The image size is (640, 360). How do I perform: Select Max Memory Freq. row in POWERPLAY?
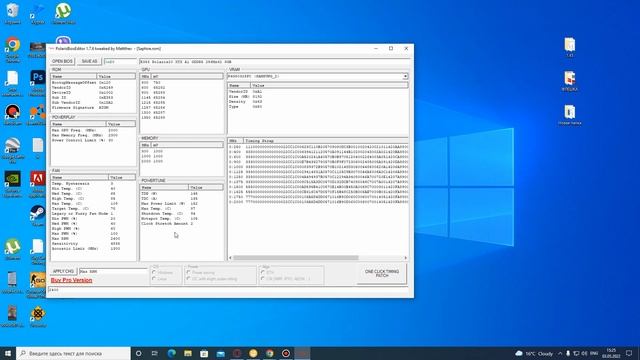[x=93, y=135]
